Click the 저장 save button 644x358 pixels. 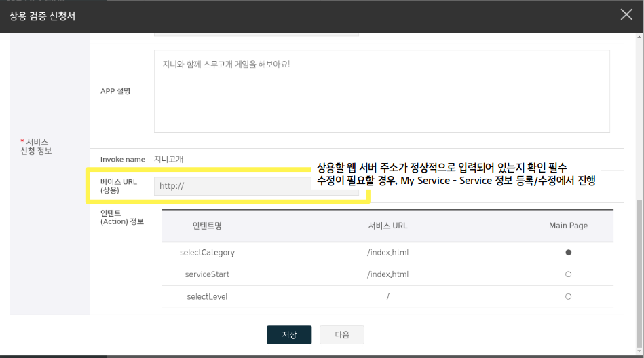(x=289, y=335)
